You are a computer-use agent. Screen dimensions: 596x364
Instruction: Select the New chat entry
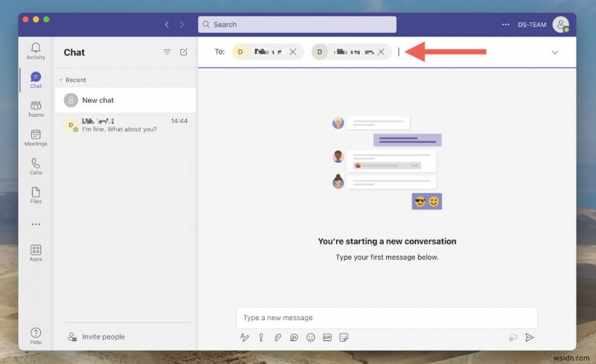126,100
